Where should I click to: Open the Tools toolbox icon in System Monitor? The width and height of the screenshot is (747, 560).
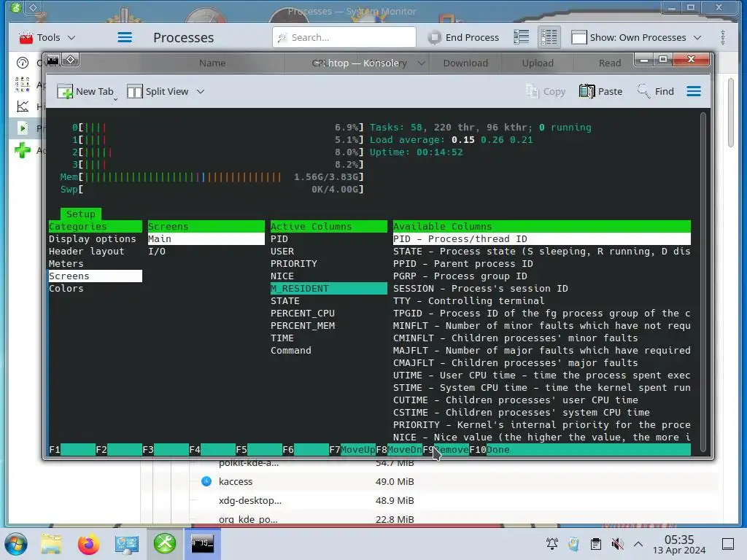(x=26, y=38)
